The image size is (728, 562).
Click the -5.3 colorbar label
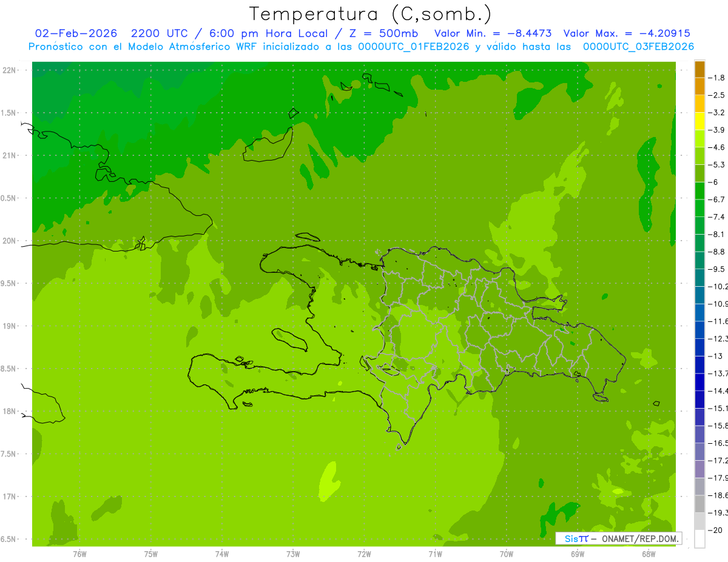point(716,165)
